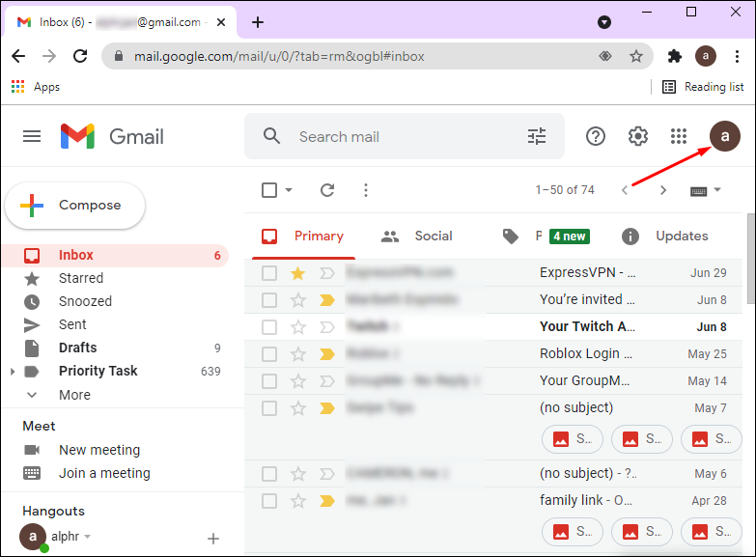Switch to the Updates tab

pyautogui.click(x=664, y=236)
